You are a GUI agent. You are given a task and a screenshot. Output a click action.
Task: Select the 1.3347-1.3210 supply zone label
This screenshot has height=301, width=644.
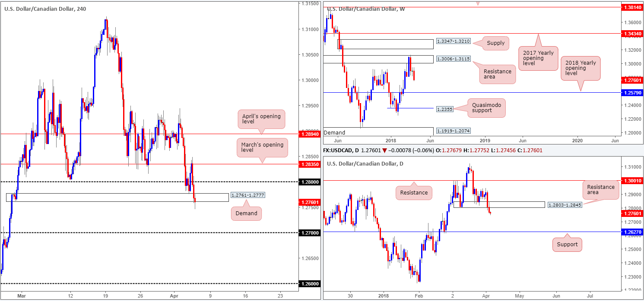454,41
